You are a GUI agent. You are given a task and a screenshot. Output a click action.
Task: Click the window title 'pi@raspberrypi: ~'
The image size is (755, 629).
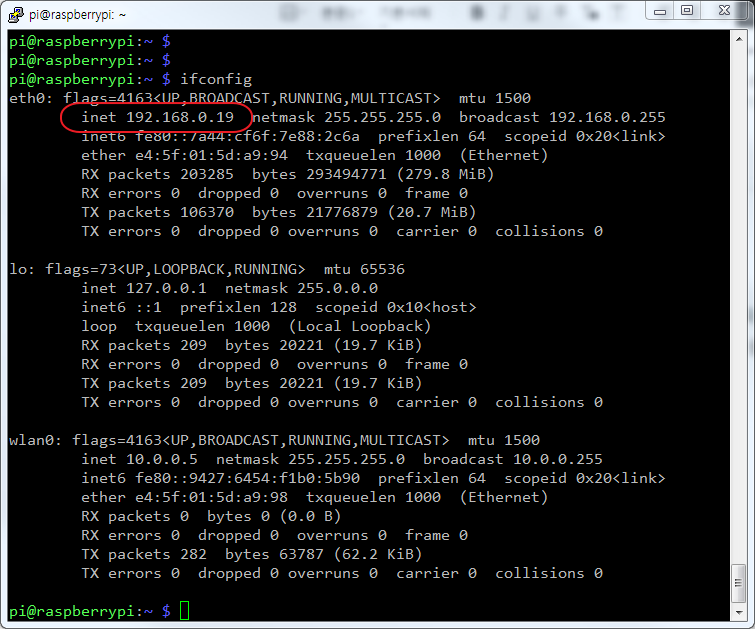(x=78, y=15)
